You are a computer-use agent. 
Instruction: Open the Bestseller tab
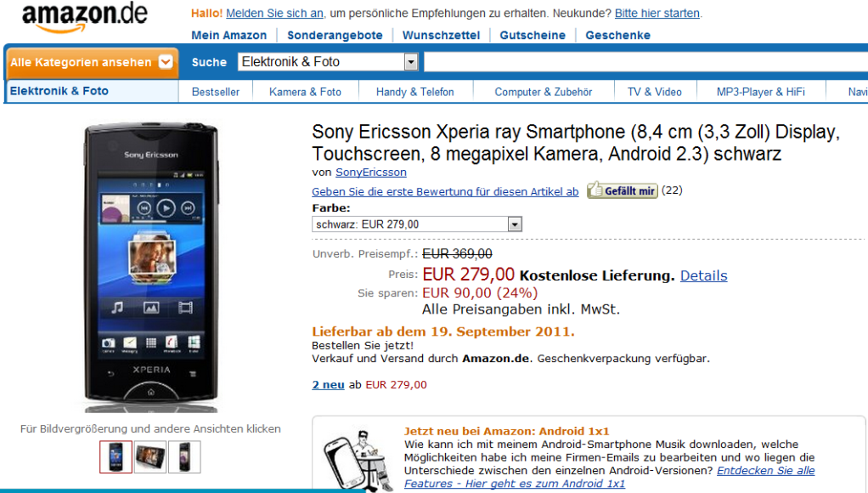pyautogui.click(x=216, y=92)
